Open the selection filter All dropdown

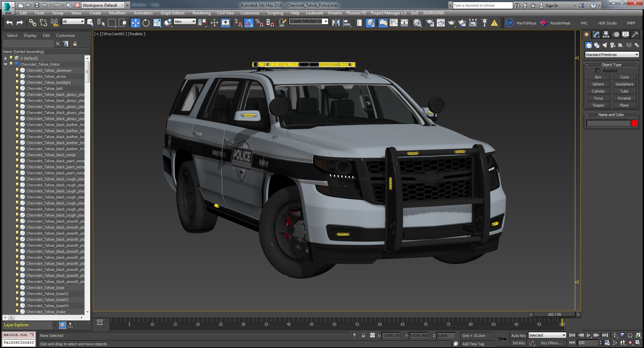73,21
